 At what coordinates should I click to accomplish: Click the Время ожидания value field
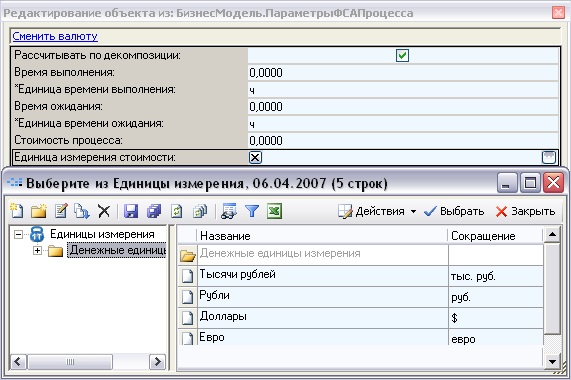pyautogui.click(x=403, y=106)
